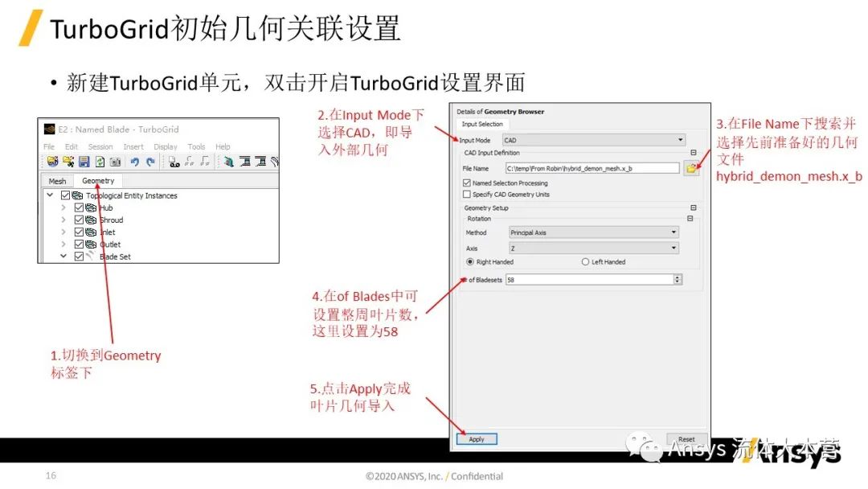Viewport: 868px width, 489px height.
Task: Select the Left Handed radio button
Action: pos(585,262)
